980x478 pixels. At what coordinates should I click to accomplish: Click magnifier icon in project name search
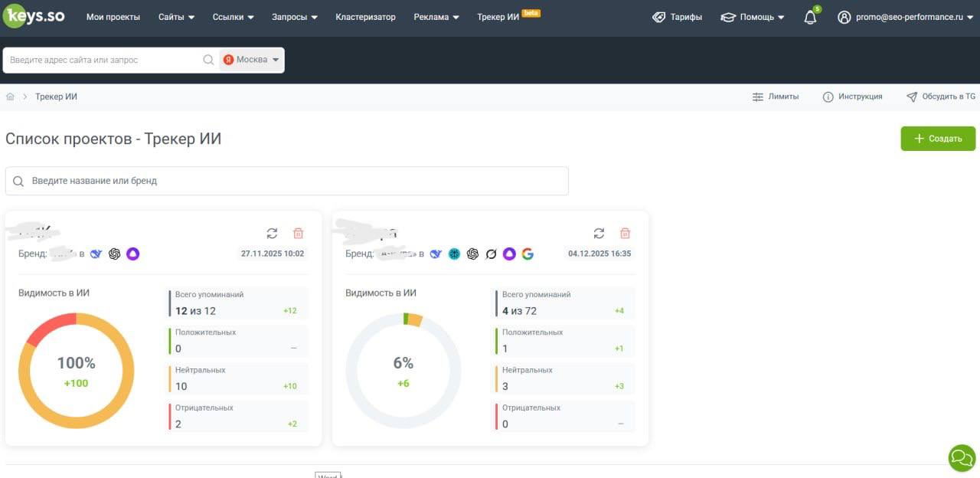(18, 181)
